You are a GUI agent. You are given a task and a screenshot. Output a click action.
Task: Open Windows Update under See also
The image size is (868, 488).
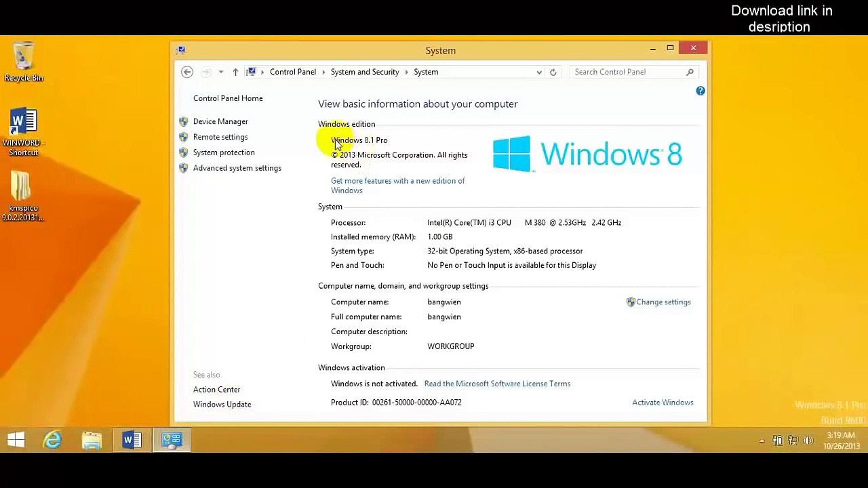222,405
